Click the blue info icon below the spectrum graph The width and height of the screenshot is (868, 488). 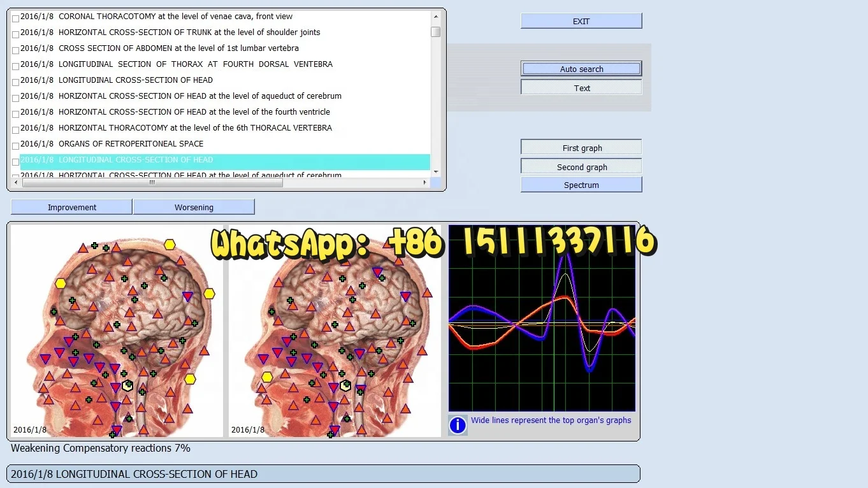pos(458,425)
